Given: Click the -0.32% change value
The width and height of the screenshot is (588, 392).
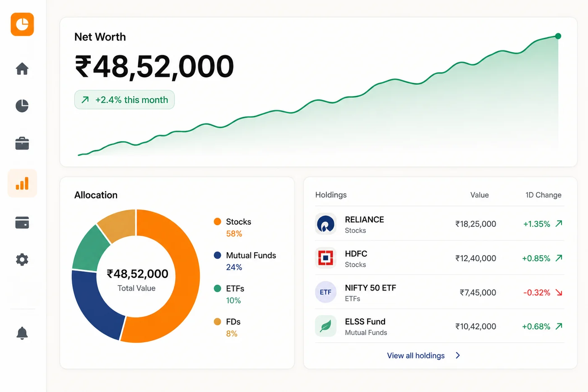Looking at the screenshot, I should (x=536, y=292).
